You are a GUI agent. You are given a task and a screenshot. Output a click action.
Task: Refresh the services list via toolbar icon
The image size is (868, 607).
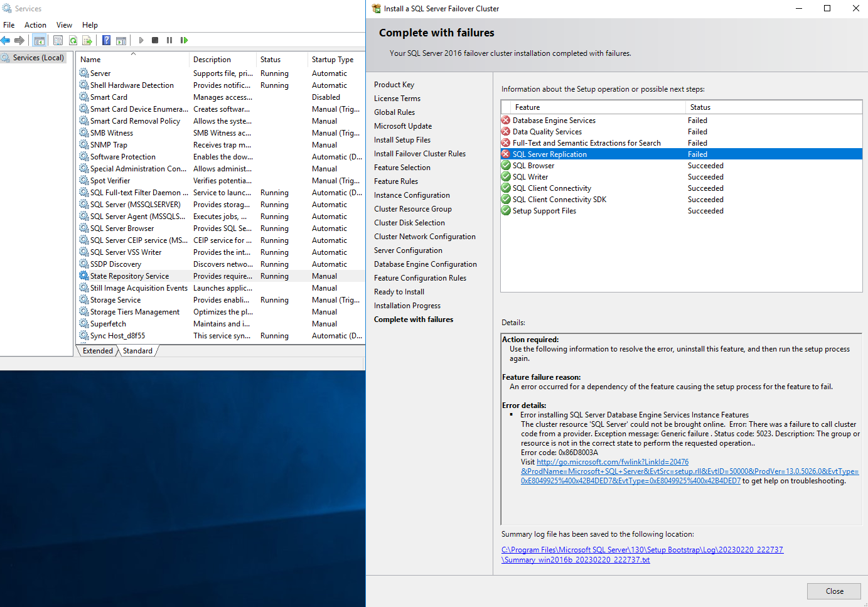click(73, 40)
